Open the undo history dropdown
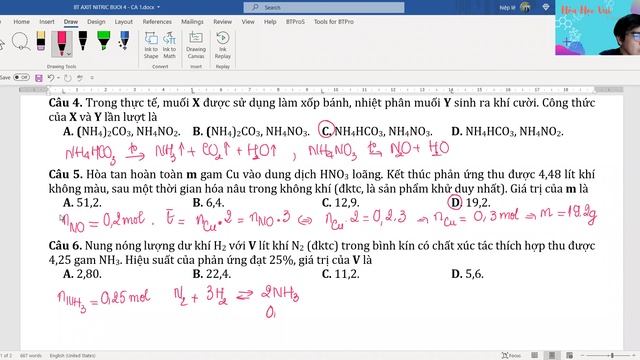 [58, 78]
